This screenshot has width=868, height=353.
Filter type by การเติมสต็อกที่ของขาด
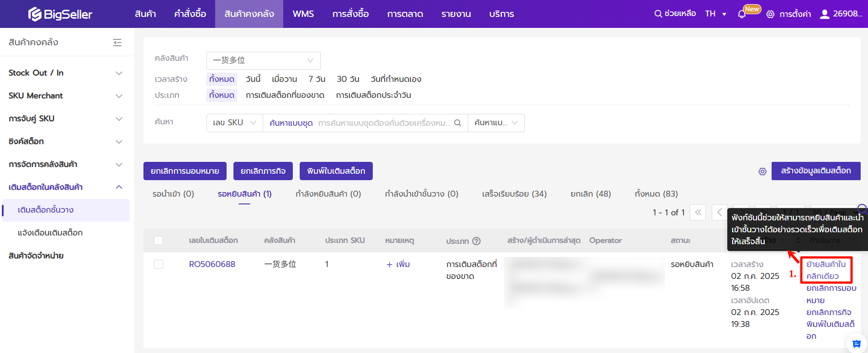click(x=285, y=95)
